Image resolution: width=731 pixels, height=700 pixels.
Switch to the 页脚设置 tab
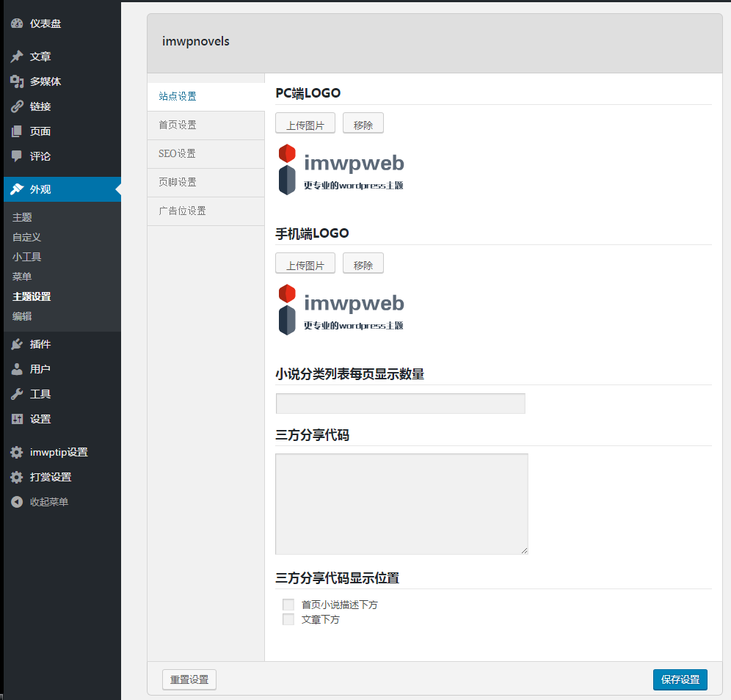[x=206, y=183]
